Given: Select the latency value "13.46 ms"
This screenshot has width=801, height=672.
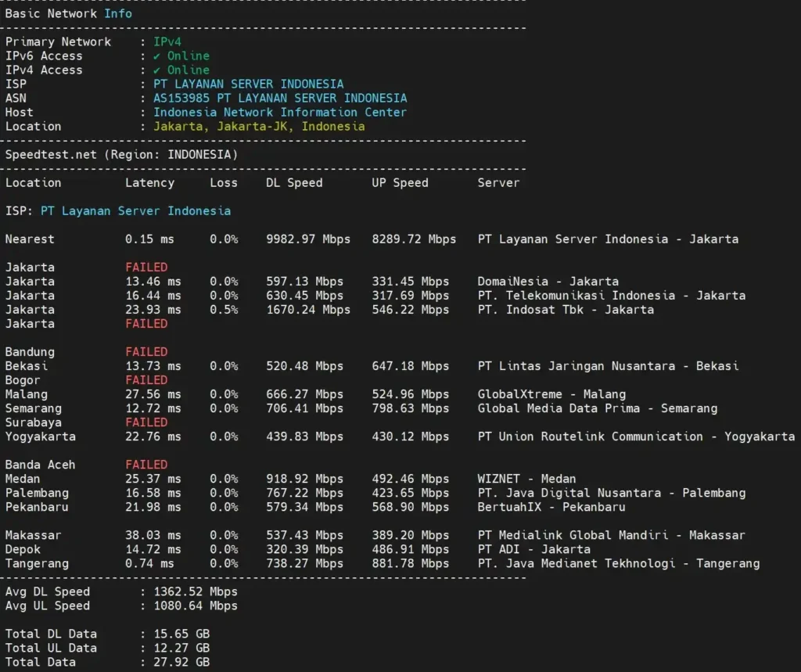Looking at the screenshot, I should pyautogui.click(x=153, y=282).
